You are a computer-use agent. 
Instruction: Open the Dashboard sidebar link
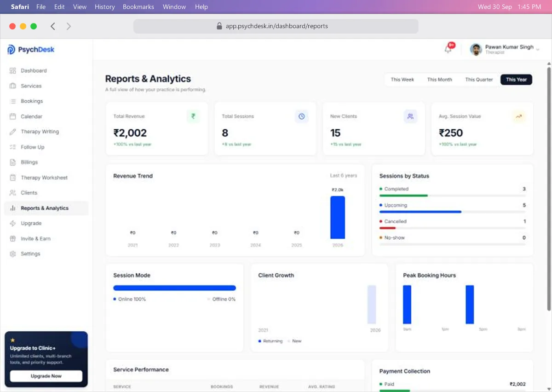pos(34,70)
